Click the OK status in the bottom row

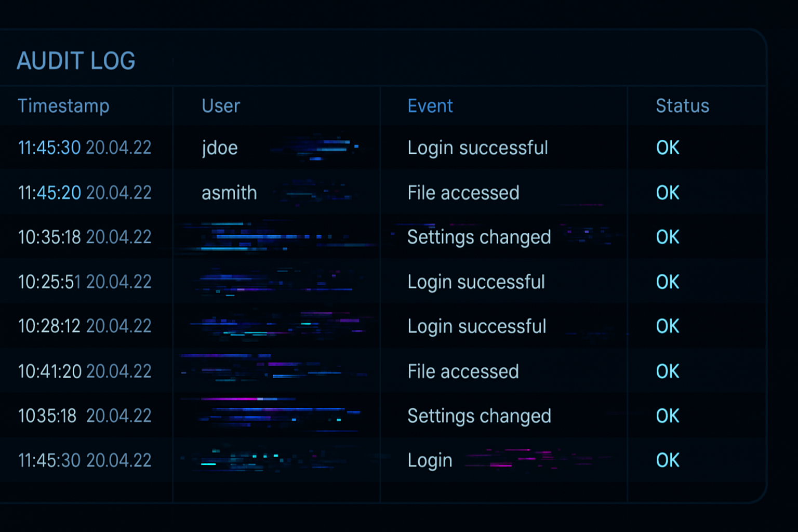[667, 460]
